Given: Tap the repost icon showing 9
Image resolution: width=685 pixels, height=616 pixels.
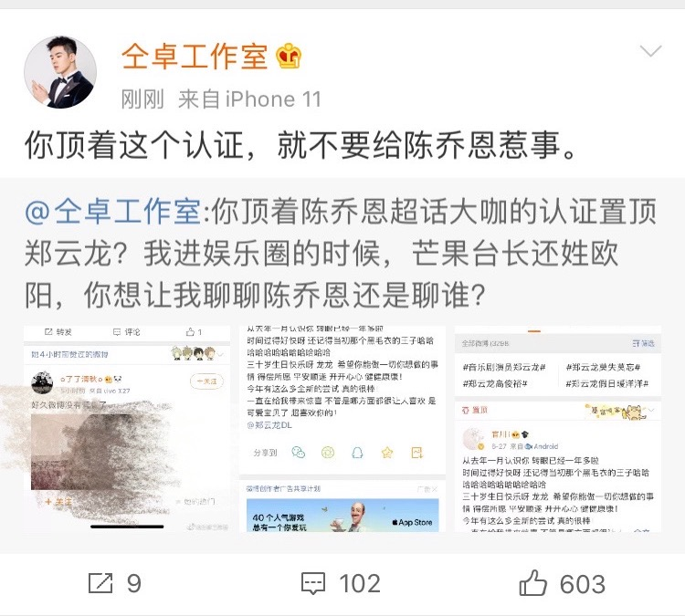Looking at the screenshot, I should [x=114, y=584].
